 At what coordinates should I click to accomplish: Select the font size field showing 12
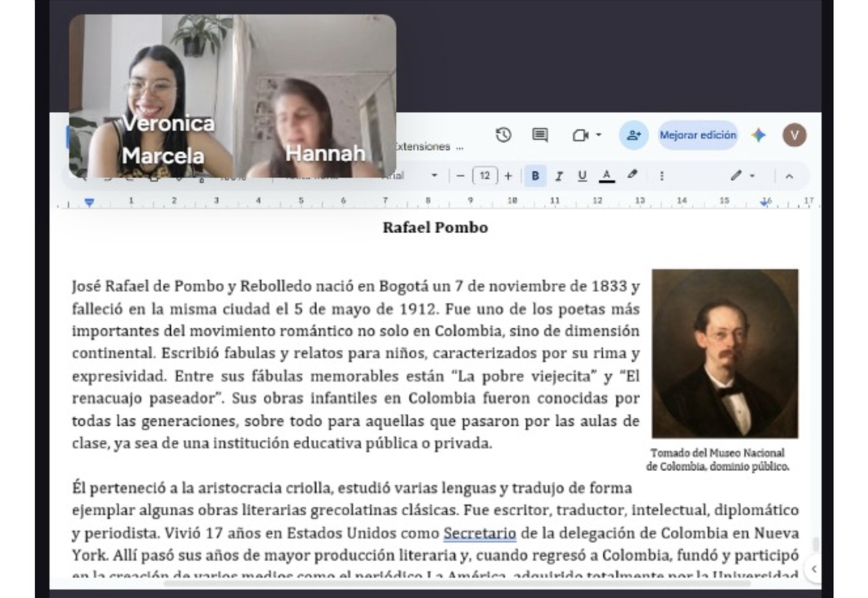(x=485, y=176)
